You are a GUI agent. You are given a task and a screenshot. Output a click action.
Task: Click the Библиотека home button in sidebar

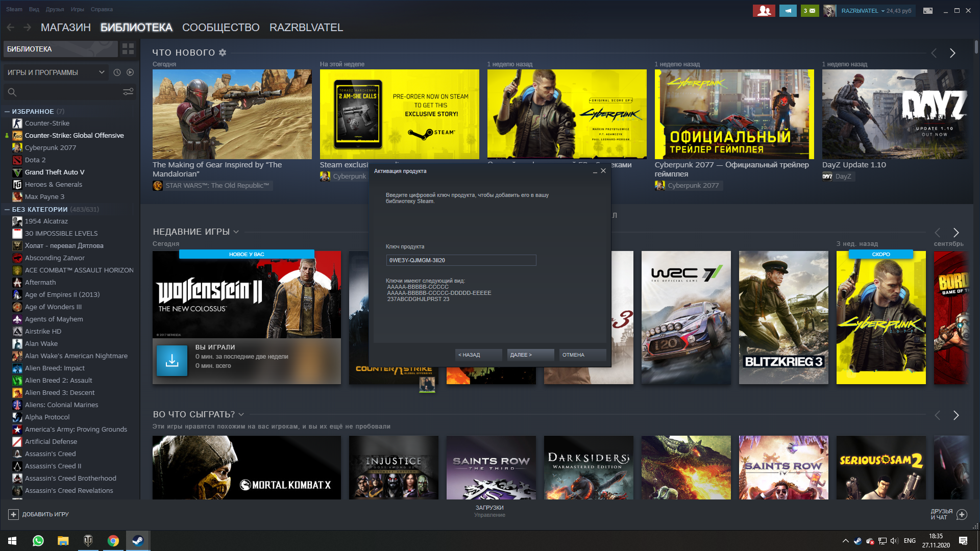(60, 49)
